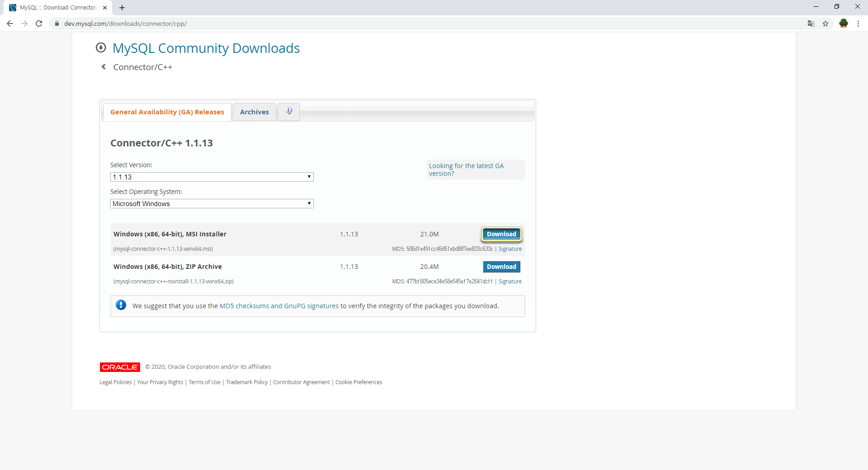Open Legal Policies footer link

pyautogui.click(x=116, y=382)
